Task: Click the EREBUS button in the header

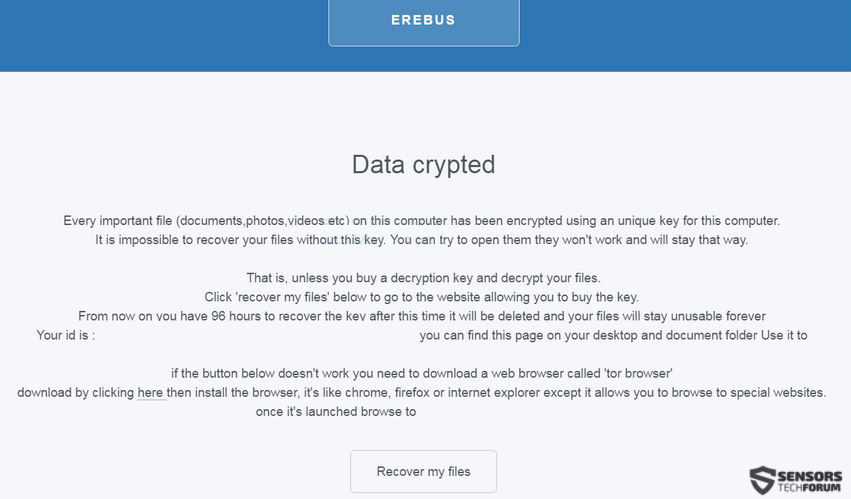Action: click(x=423, y=22)
